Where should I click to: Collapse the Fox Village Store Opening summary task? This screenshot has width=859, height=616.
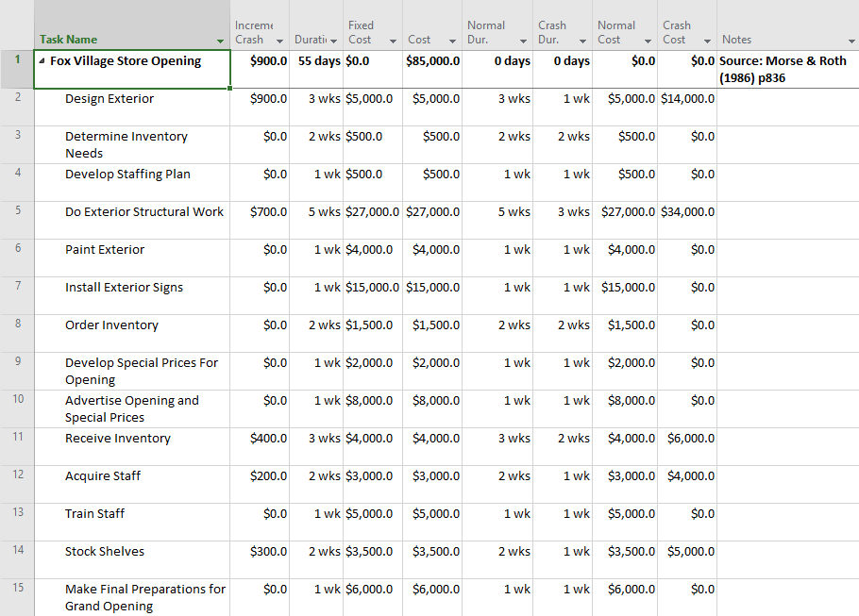coord(42,61)
